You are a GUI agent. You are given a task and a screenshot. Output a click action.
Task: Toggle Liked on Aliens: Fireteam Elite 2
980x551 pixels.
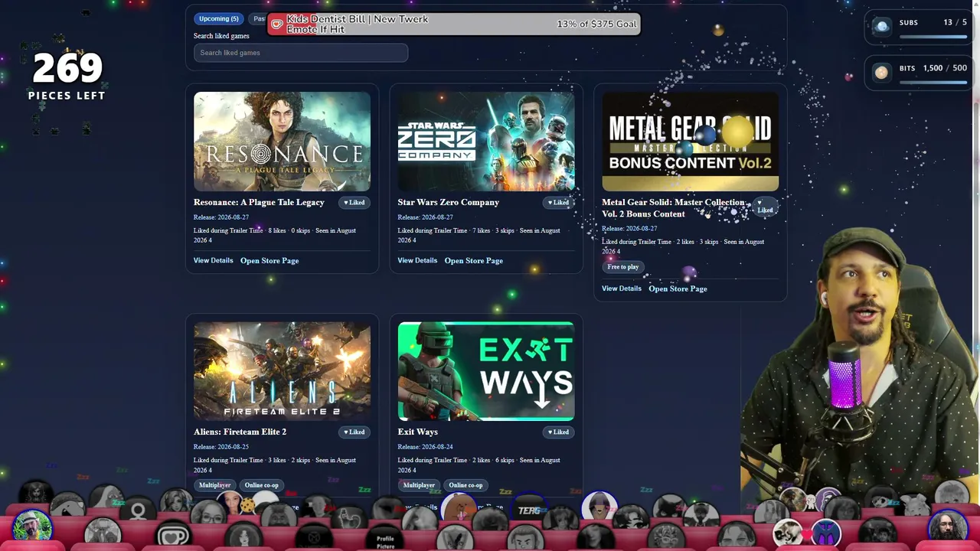354,432
